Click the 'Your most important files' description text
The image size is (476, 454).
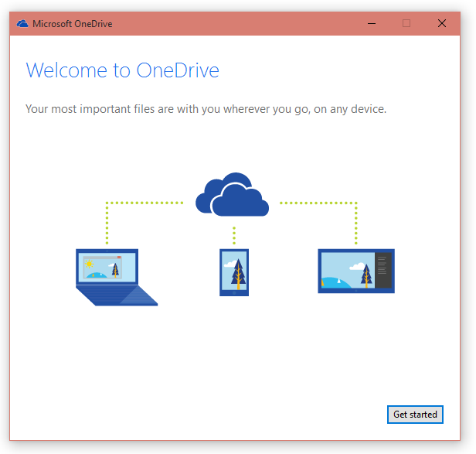coord(206,109)
